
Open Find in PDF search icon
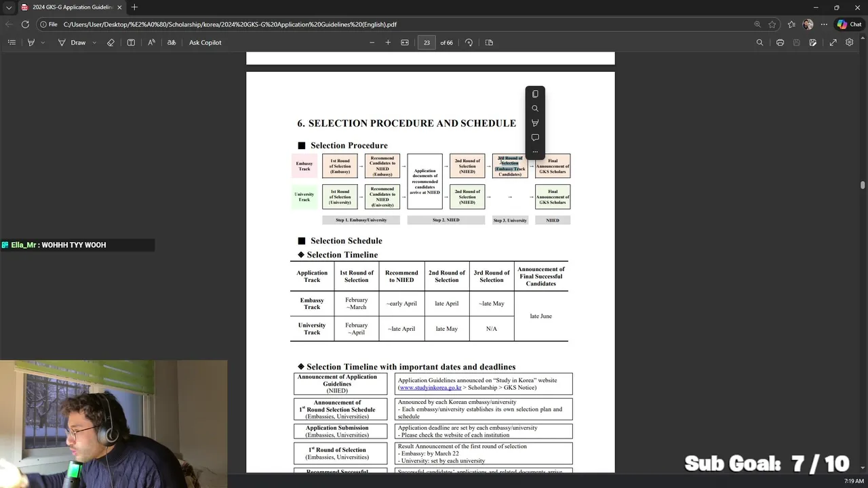click(x=759, y=42)
